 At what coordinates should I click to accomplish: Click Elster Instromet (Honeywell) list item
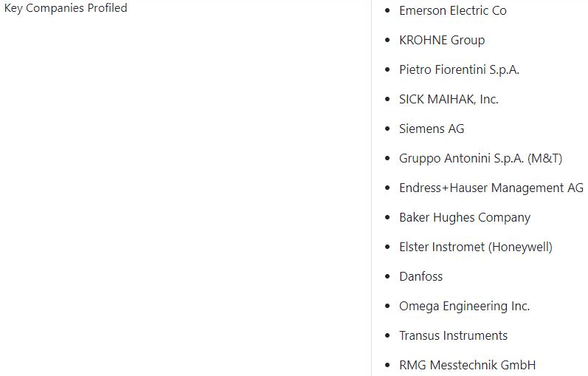(476, 247)
